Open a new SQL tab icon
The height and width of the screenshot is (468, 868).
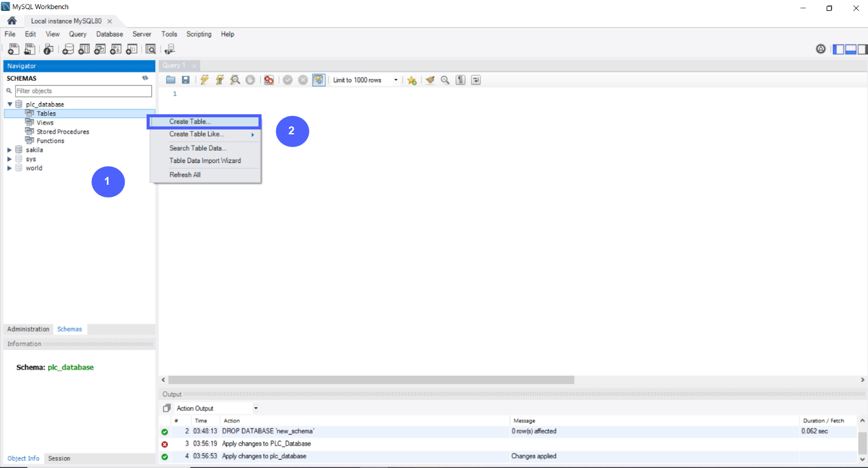(13, 49)
